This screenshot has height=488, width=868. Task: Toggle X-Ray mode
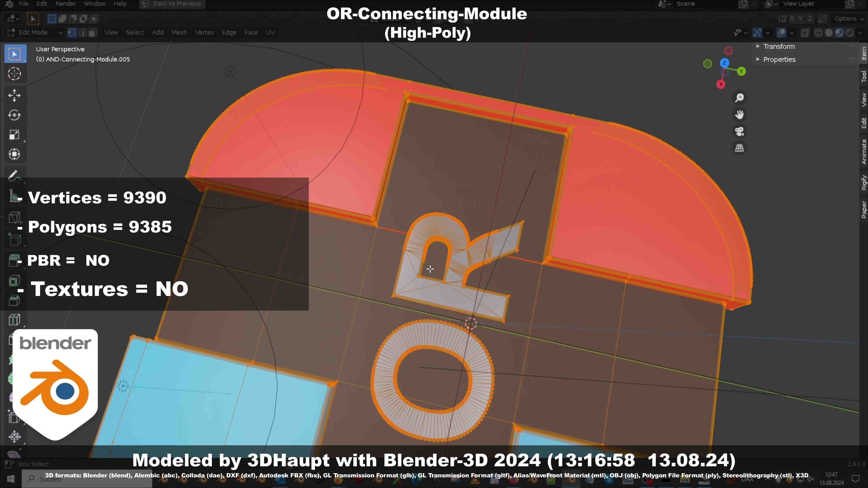point(805,33)
